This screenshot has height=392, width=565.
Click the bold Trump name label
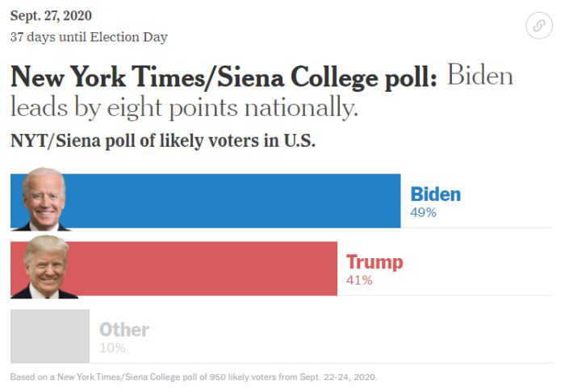click(x=375, y=262)
